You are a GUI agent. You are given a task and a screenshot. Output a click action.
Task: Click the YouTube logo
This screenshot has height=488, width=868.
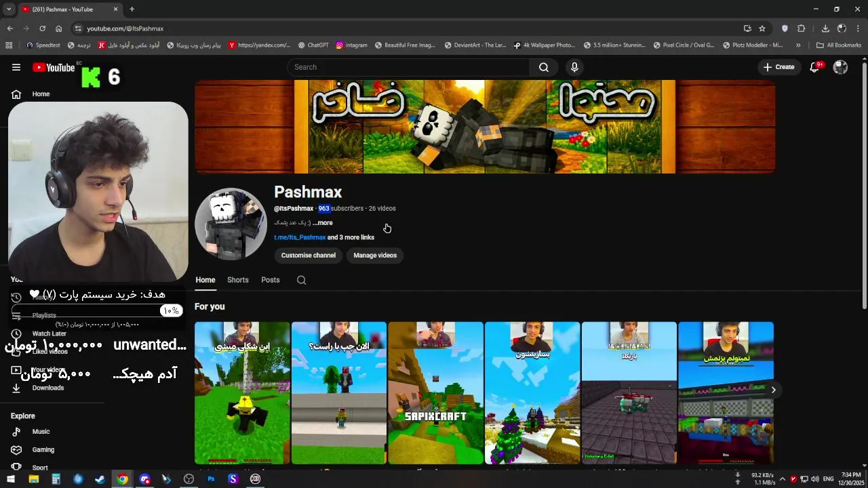[54, 67]
